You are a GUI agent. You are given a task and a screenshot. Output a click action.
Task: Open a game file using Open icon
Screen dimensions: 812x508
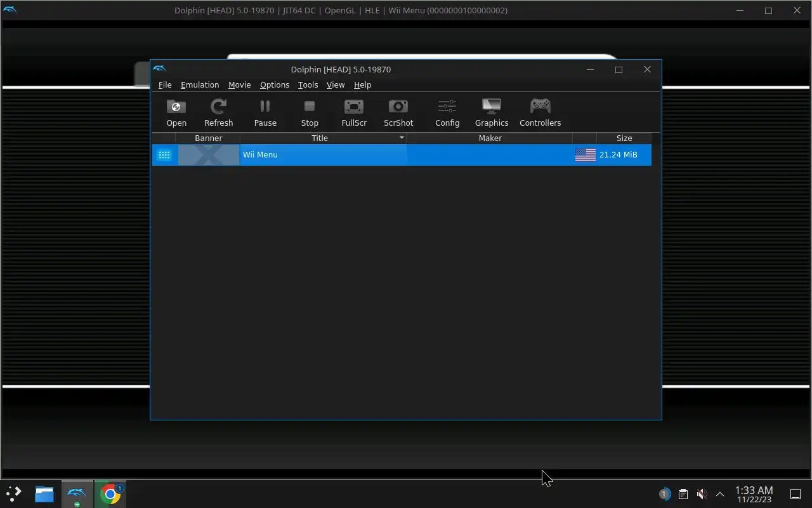[176, 113]
